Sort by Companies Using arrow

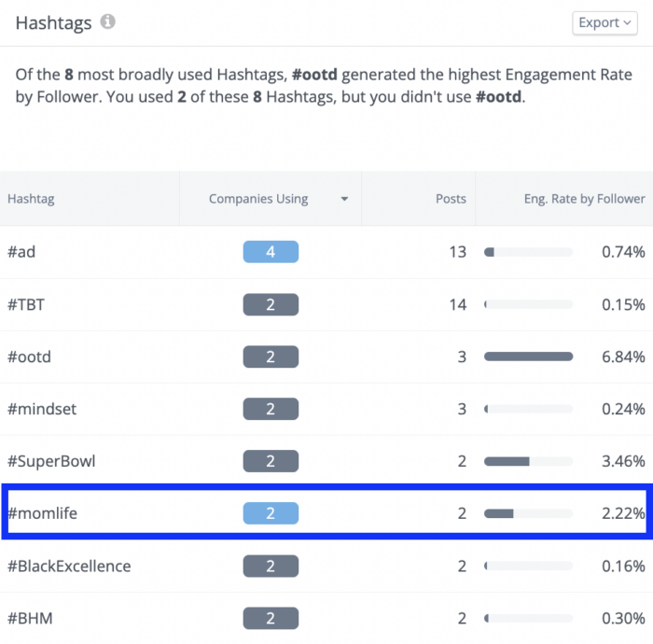coord(344,199)
